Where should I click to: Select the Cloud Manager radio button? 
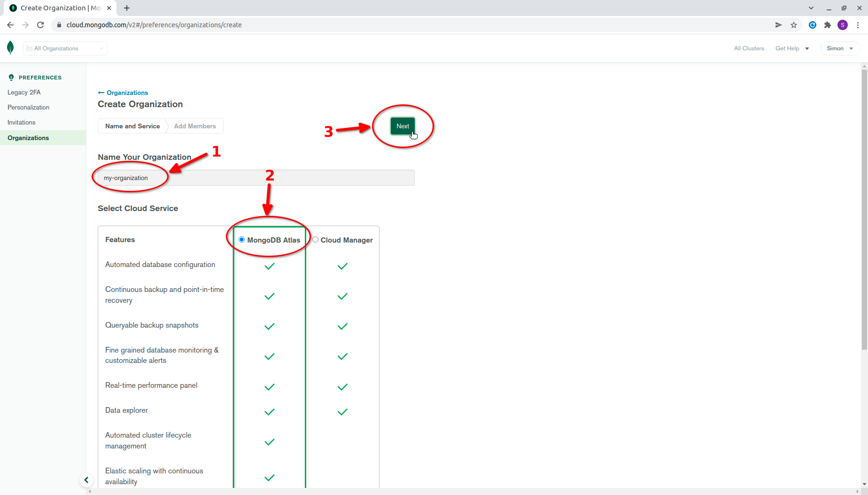point(316,240)
